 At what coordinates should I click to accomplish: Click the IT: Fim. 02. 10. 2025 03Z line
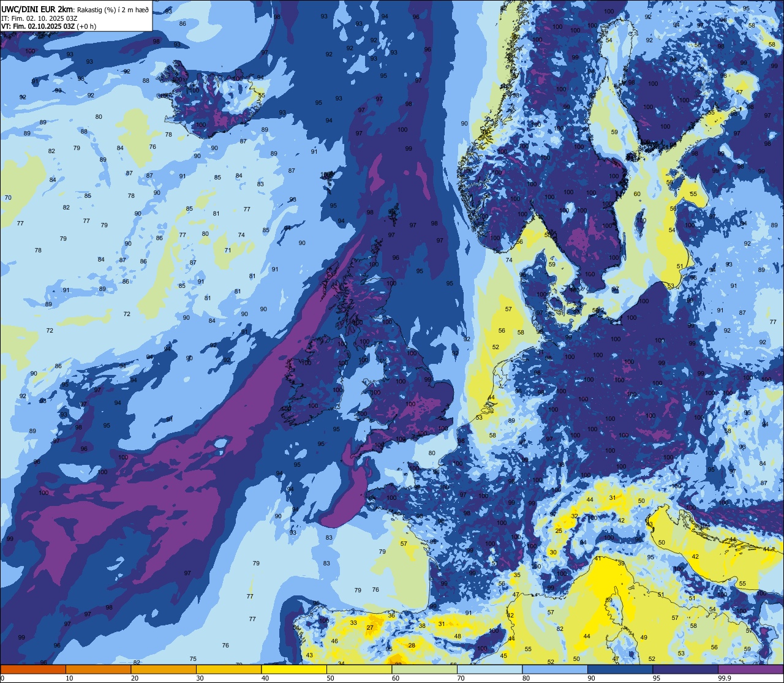tap(39, 18)
